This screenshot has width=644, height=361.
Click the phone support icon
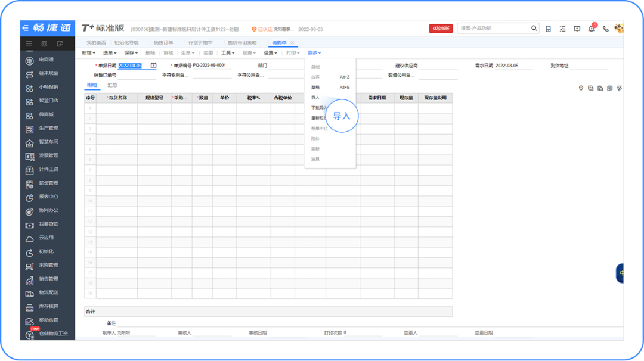606,29
